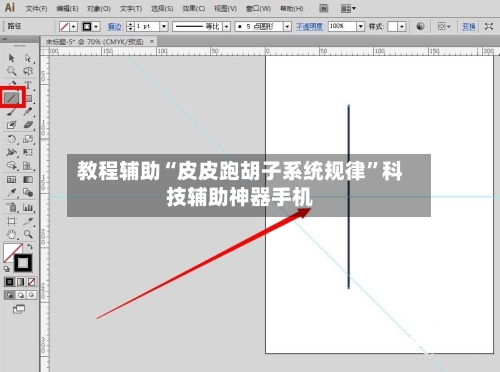Select the Direct Selection (white arrow) tool
Image resolution: width=500 pixels, height=372 pixels.
pyautogui.click(x=28, y=58)
